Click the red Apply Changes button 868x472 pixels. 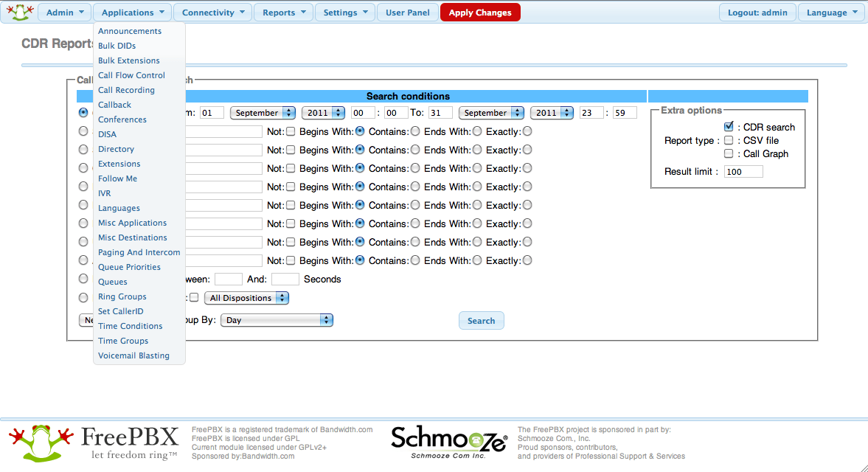click(x=480, y=13)
